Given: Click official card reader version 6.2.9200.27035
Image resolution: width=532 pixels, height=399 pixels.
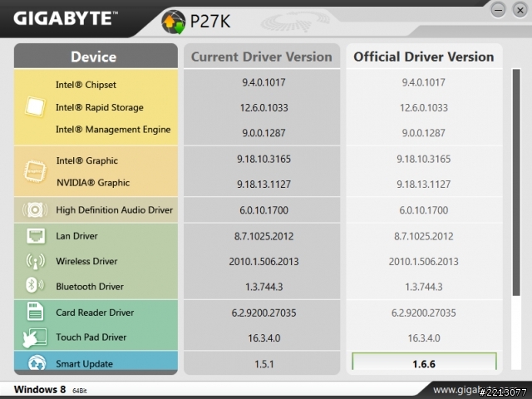Looking at the screenshot, I should tap(424, 313).
